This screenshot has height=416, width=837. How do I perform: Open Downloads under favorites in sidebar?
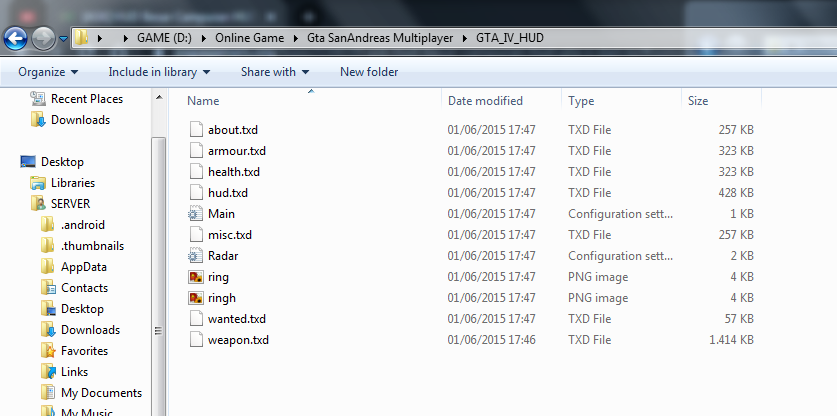[80, 120]
